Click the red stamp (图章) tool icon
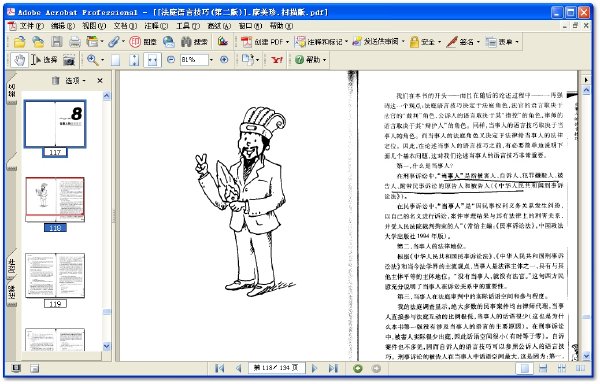The height and width of the screenshot is (384, 600). tap(135, 42)
